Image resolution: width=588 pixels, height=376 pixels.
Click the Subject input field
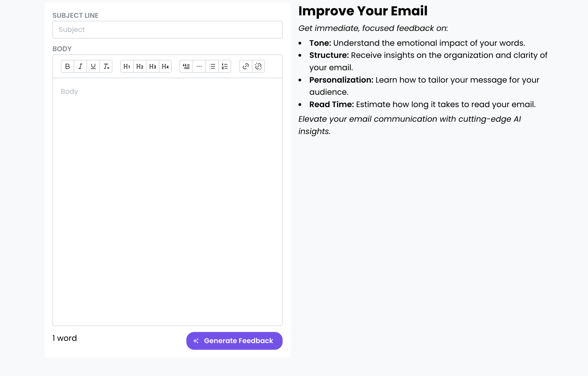coord(167,30)
